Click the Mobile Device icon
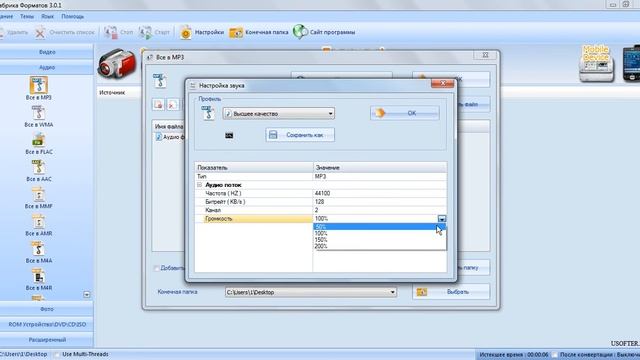Image resolution: width=640 pixels, height=360 pixels. pos(596,64)
